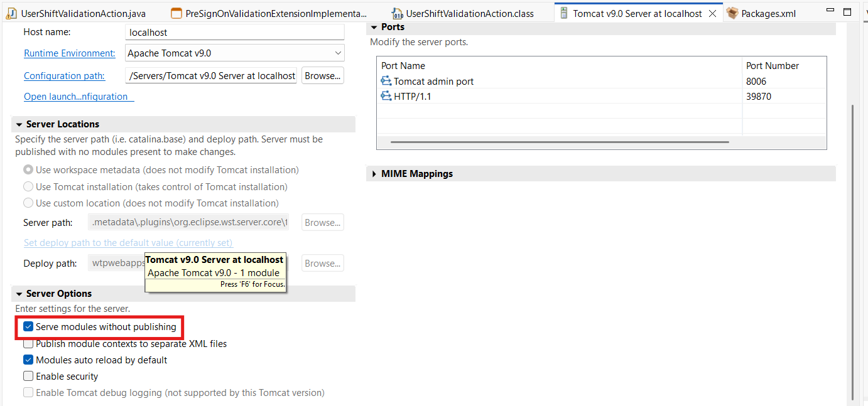Click Browse button next to Server path
Screen dimensions: 868x406
pos(323,223)
